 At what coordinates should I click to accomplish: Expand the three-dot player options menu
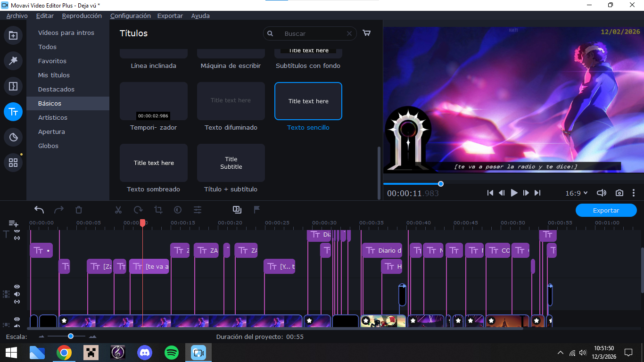pos(634,193)
